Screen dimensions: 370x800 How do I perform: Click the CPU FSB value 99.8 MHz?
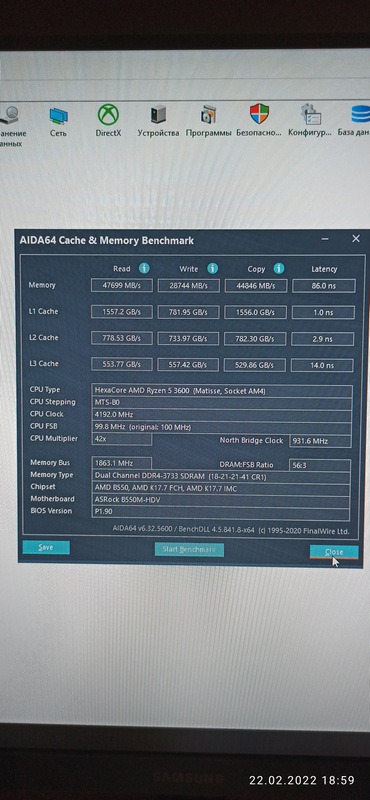click(x=222, y=427)
